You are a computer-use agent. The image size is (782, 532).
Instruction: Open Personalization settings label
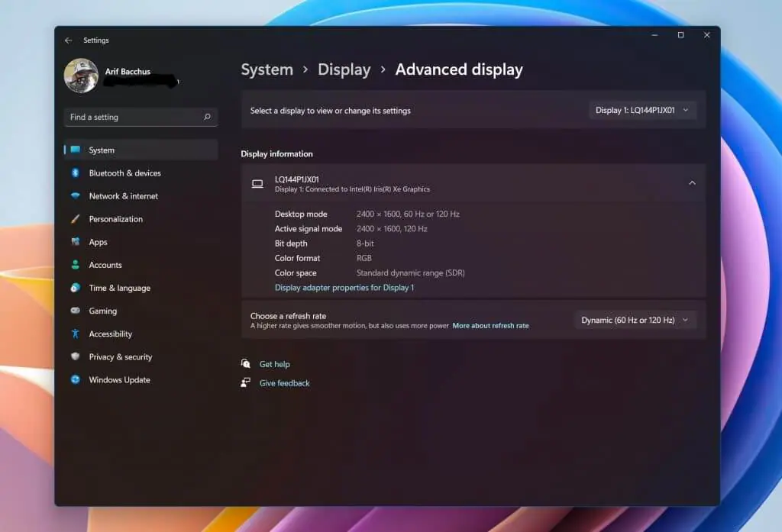pyautogui.click(x=116, y=219)
